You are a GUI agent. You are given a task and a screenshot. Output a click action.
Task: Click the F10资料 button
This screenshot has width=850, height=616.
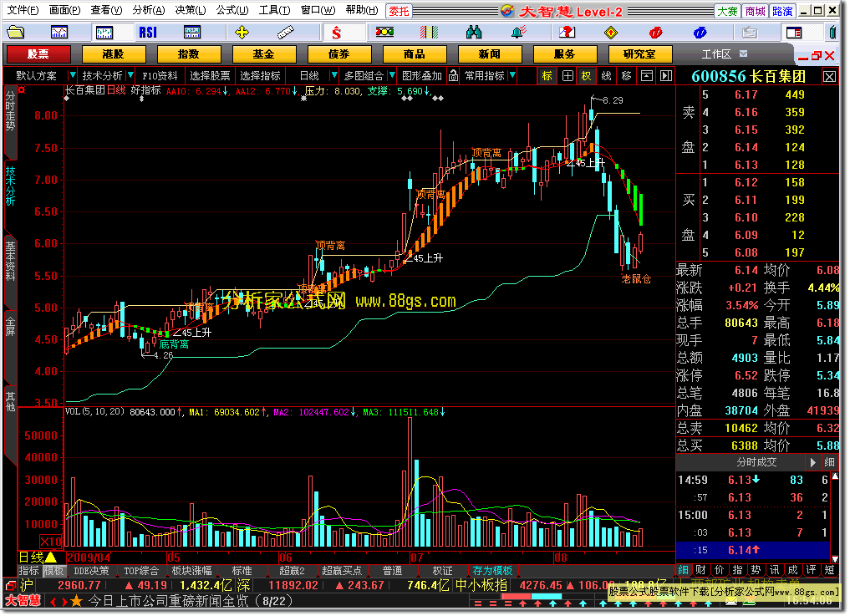[160, 75]
